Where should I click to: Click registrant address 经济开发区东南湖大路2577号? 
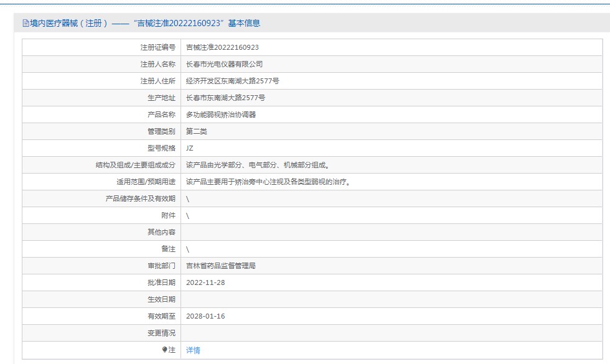232,81
